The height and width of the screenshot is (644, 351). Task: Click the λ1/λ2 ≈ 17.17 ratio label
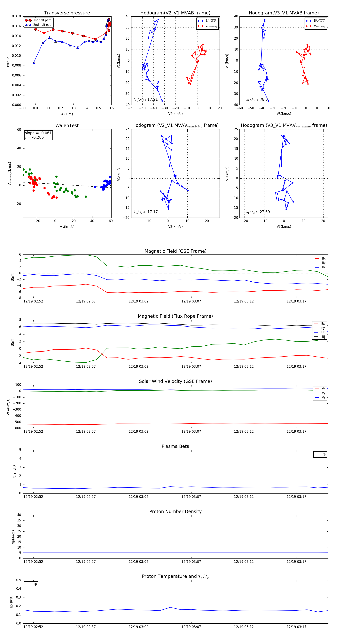pos(146,212)
